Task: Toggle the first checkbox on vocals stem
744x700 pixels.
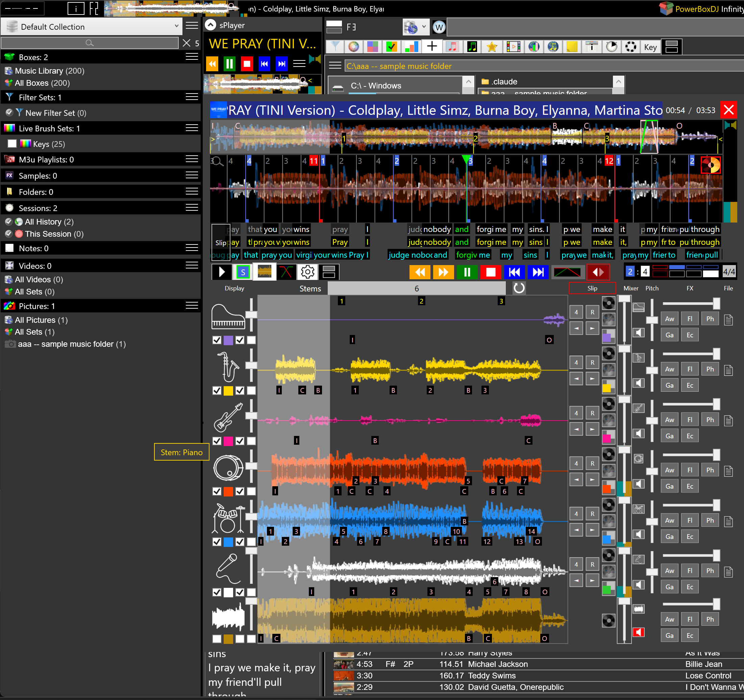Action: tap(217, 592)
